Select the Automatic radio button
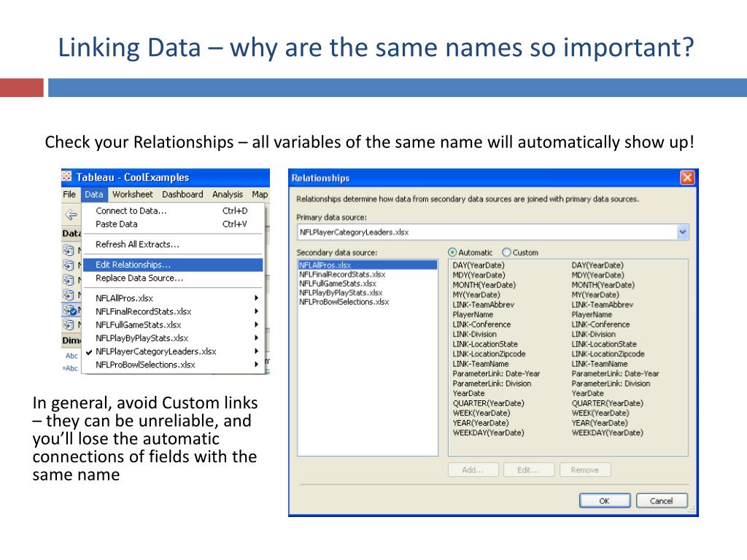Image resolution: width=747 pixels, height=560 pixels. point(452,252)
